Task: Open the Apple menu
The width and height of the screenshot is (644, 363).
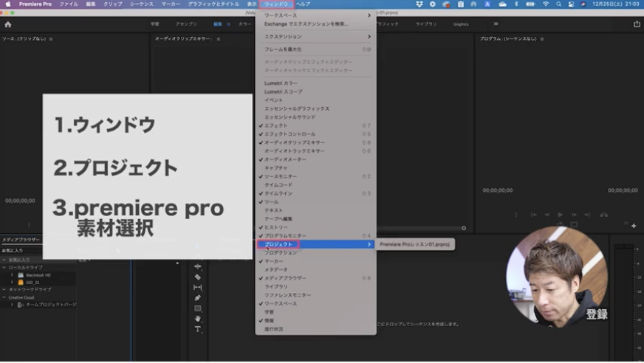Action: 8,4
